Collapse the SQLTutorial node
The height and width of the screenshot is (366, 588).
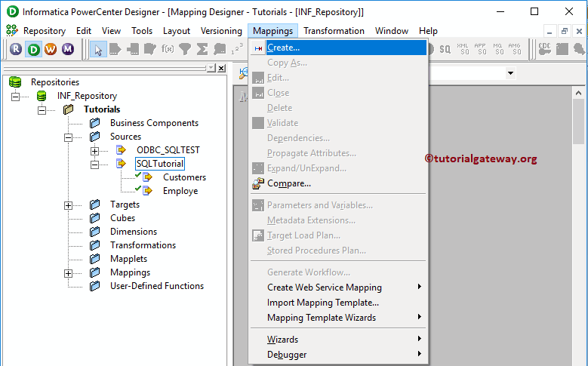(x=94, y=165)
